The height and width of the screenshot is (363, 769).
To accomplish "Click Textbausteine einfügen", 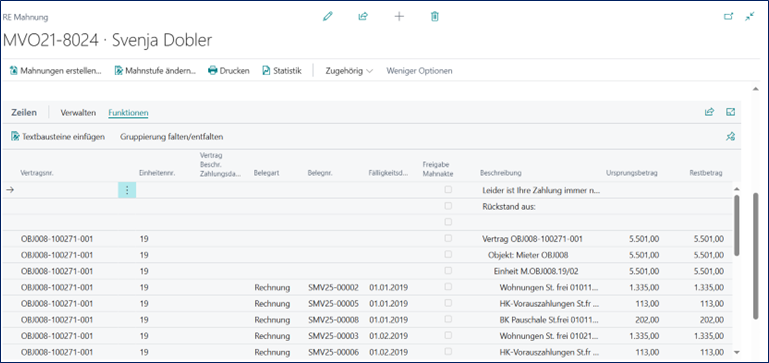I will click(x=58, y=137).
